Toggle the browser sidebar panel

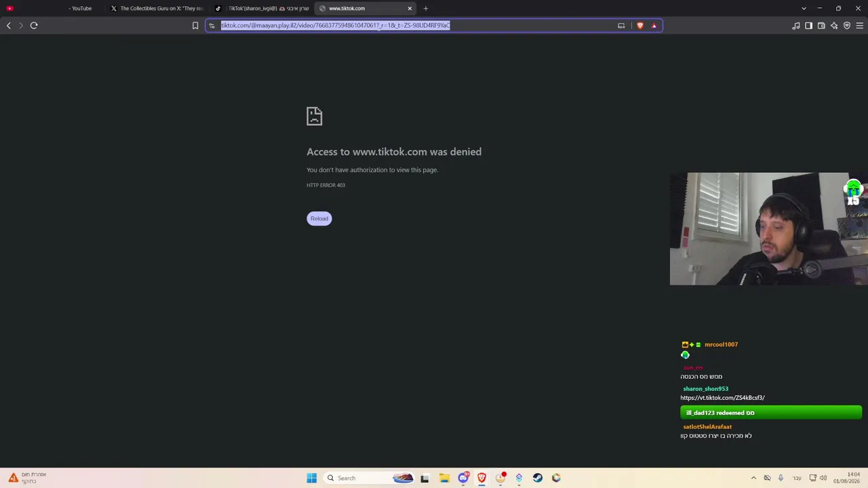[x=808, y=26]
